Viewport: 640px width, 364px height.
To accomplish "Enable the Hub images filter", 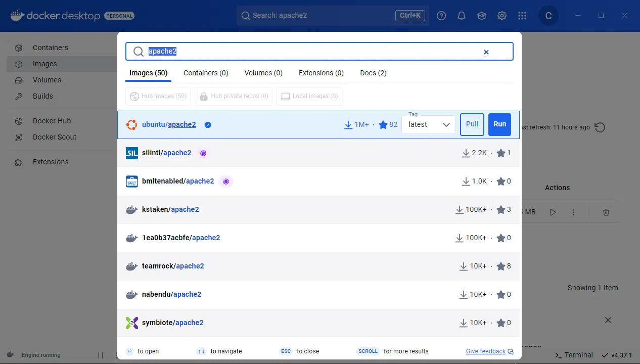I will click(158, 96).
